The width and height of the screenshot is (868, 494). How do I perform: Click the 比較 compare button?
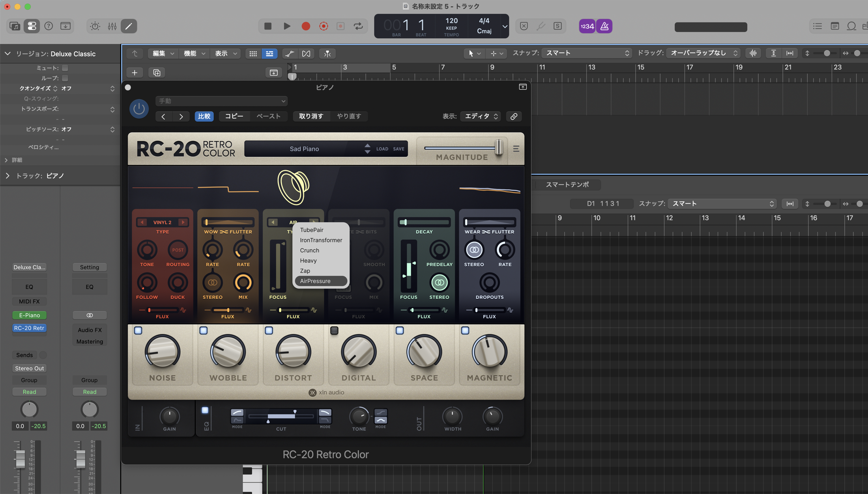coord(204,116)
